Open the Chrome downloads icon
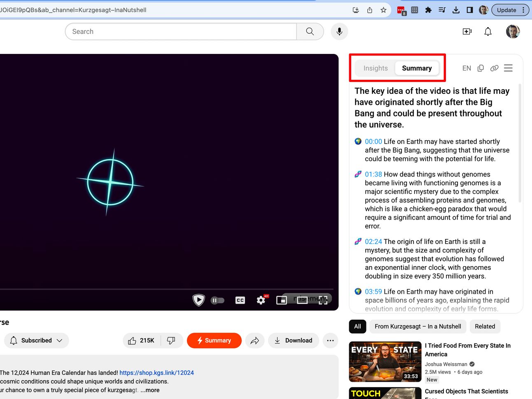Image resolution: width=532 pixels, height=399 pixels. (456, 10)
